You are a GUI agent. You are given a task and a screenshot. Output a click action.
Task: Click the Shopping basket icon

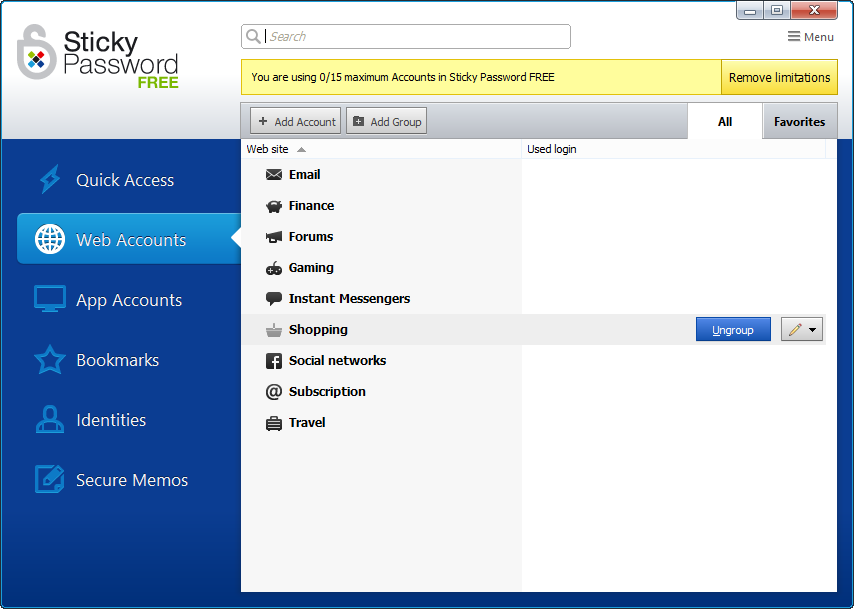[274, 330]
